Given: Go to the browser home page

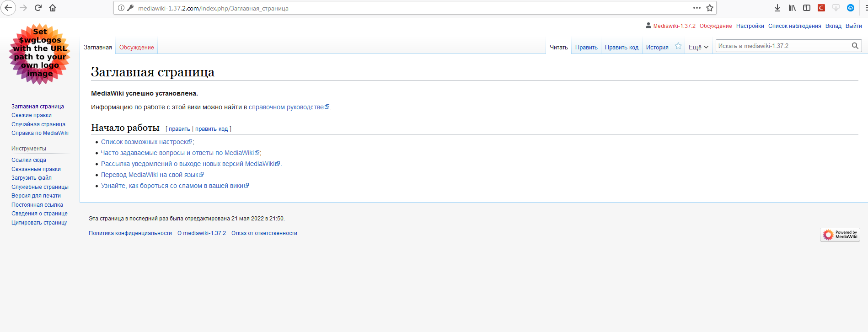Looking at the screenshot, I should (x=53, y=8).
